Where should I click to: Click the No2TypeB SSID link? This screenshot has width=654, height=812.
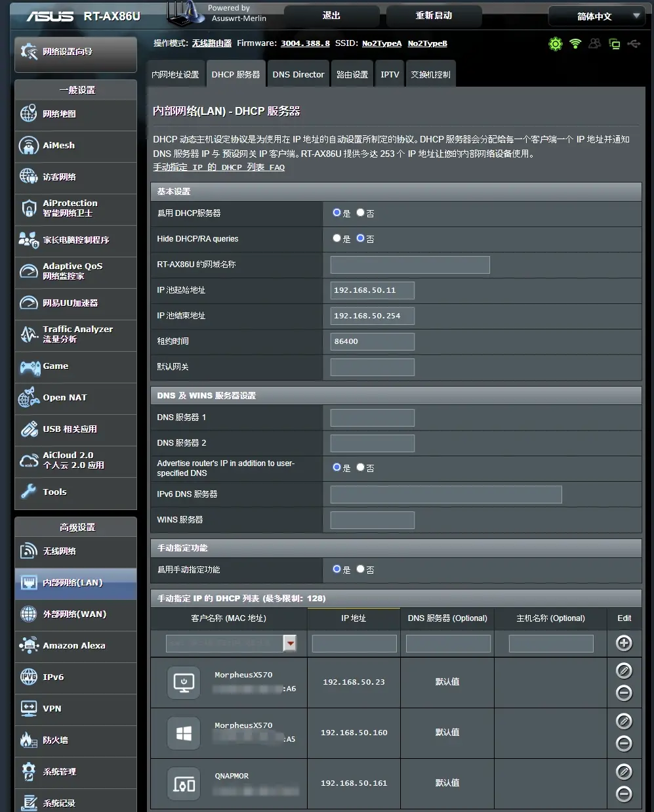coord(428,43)
